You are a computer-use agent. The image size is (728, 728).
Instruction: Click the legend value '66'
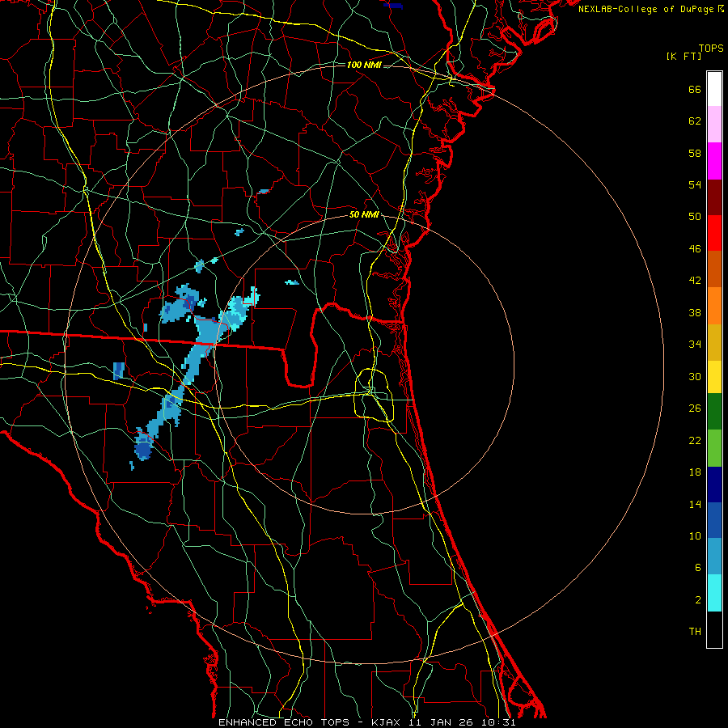[695, 90]
